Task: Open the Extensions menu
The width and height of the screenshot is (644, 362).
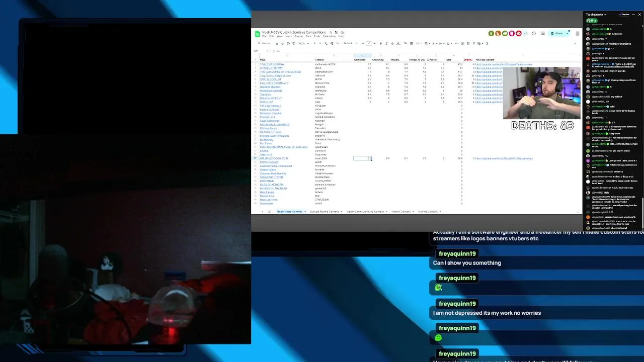Action: click(x=329, y=36)
